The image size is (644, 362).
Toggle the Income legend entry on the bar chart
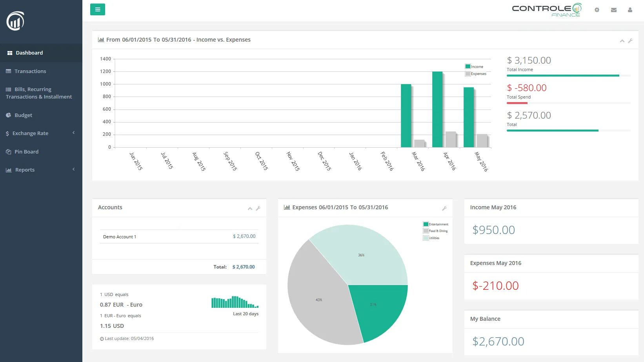[x=475, y=66]
